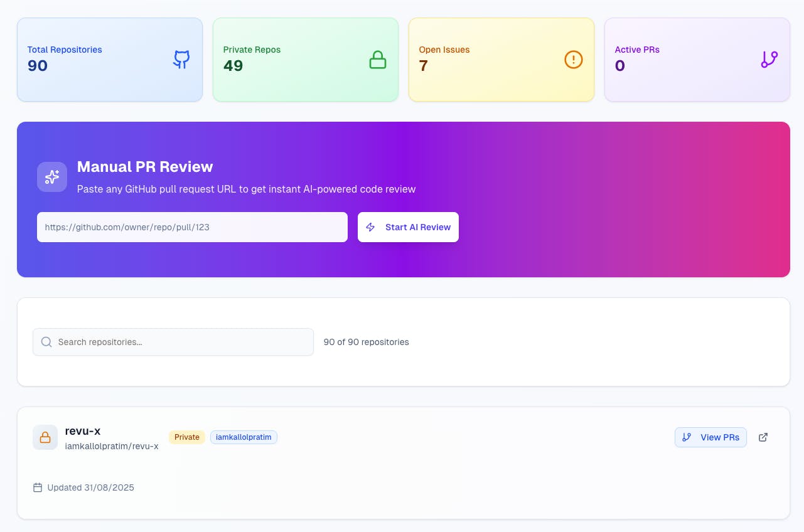Image resolution: width=804 pixels, height=532 pixels.
Task: Click the '90 of 90 repositories' count
Action: click(366, 342)
